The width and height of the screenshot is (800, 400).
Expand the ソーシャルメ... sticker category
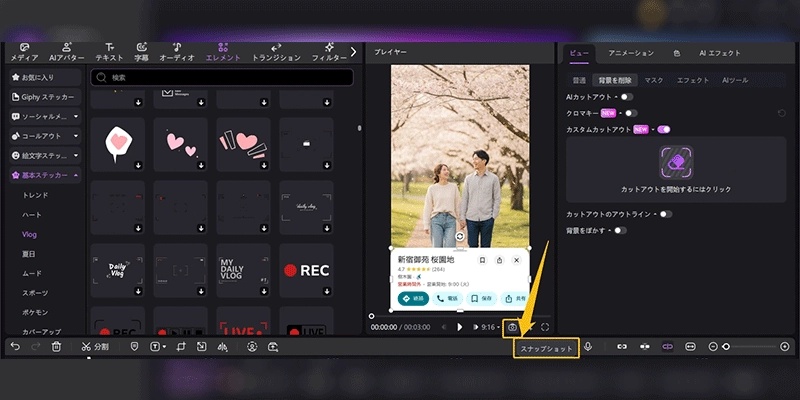45,116
